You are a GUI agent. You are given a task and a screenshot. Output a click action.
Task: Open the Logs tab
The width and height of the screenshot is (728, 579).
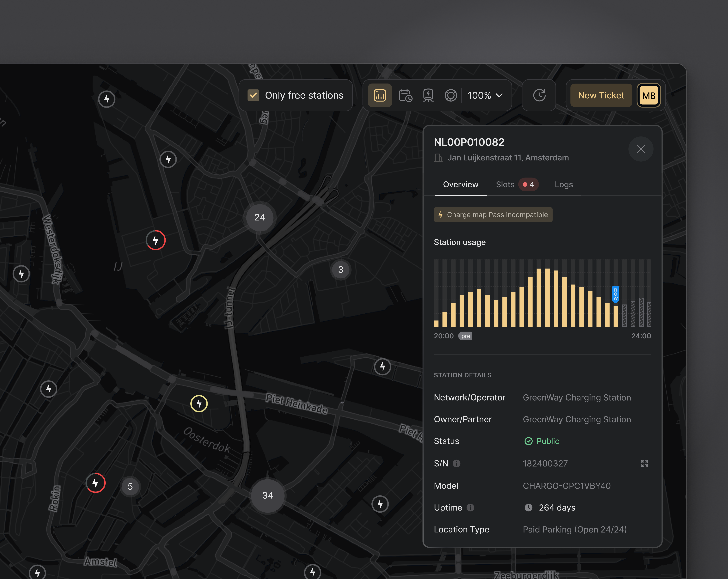point(563,184)
